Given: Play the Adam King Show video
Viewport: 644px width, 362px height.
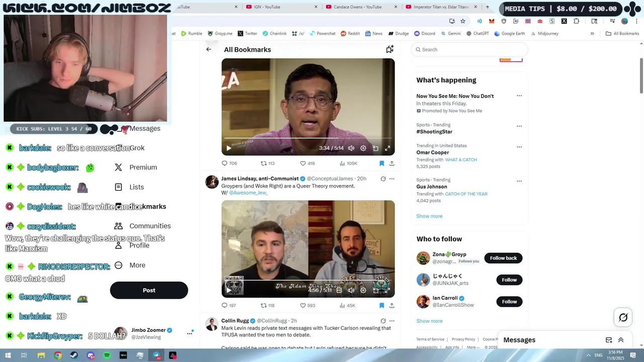Looking at the screenshot, I should pos(228,290).
